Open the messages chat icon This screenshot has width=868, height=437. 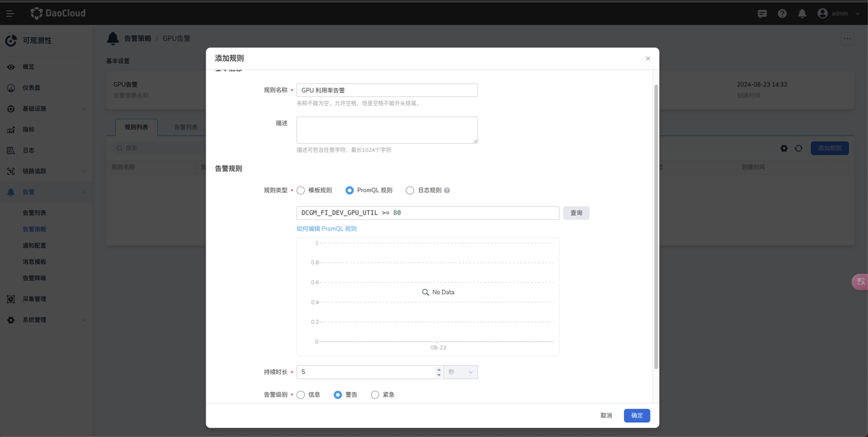pos(762,14)
